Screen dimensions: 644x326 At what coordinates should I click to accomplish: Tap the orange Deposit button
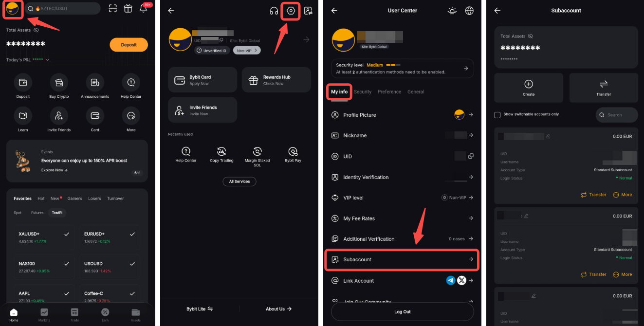tap(129, 45)
